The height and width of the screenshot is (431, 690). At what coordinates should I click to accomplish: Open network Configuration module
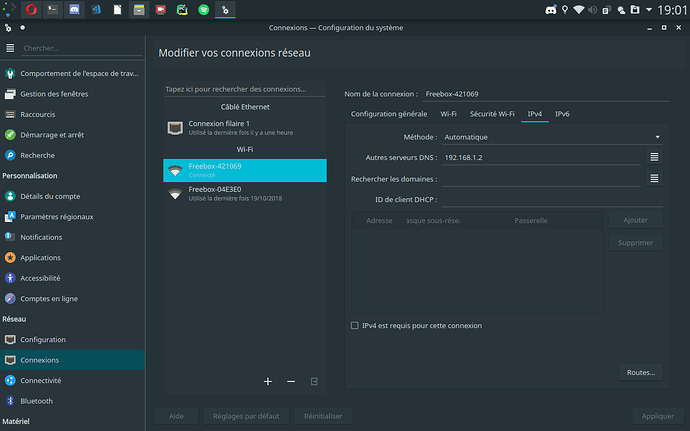tap(73, 339)
